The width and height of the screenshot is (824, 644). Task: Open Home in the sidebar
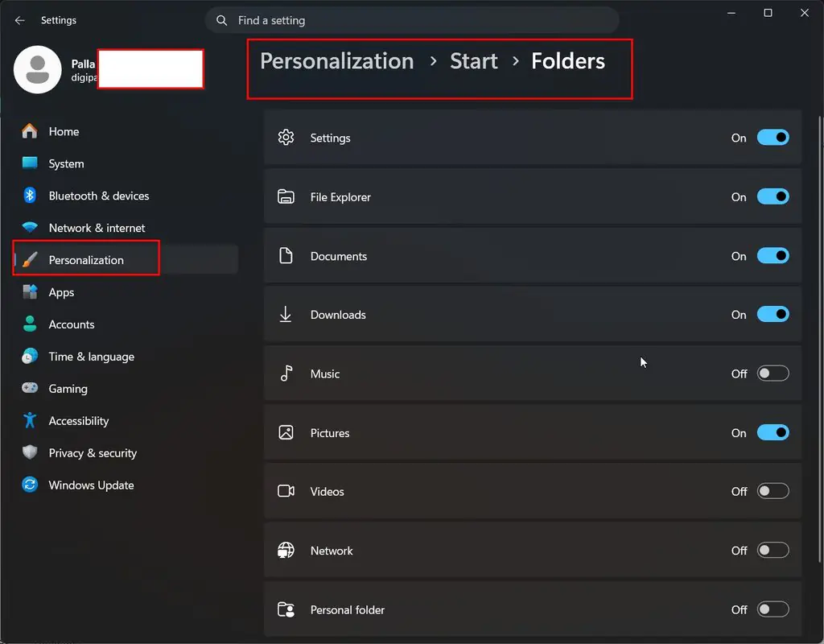pos(126,131)
